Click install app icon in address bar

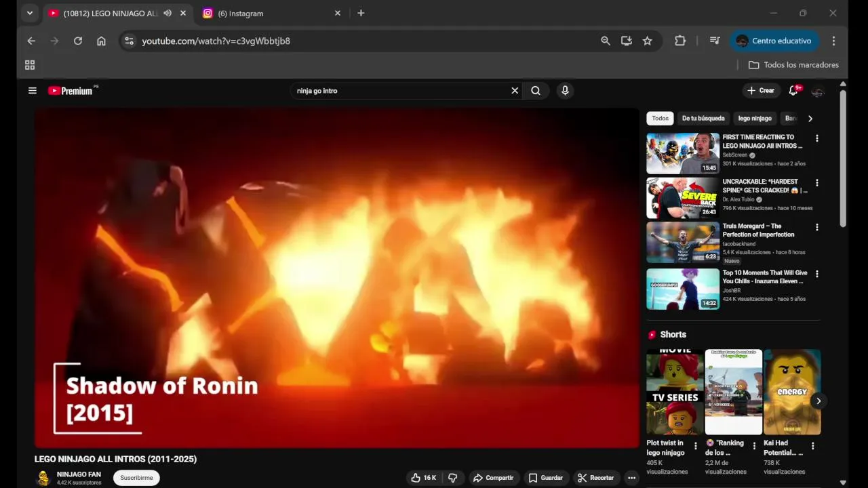(627, 41)
